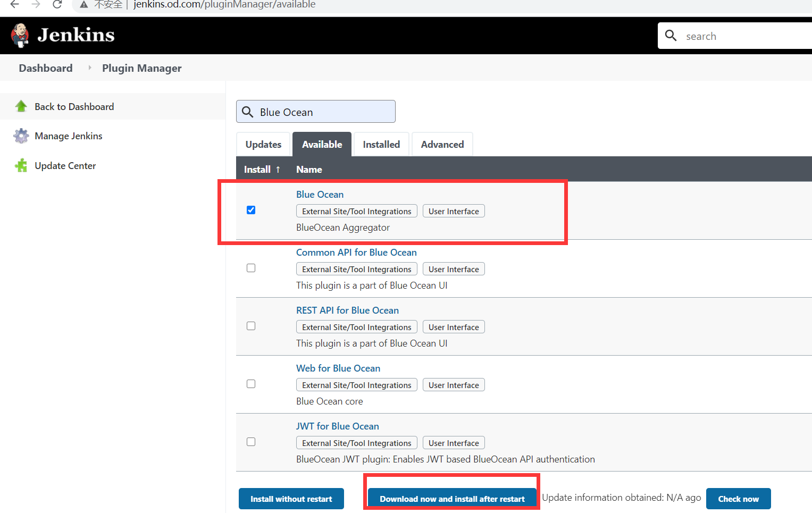This screenshot has width=812, height=513.
Task: Open the JWT for Blue Ocean link
Action: [x=338, y=426]
